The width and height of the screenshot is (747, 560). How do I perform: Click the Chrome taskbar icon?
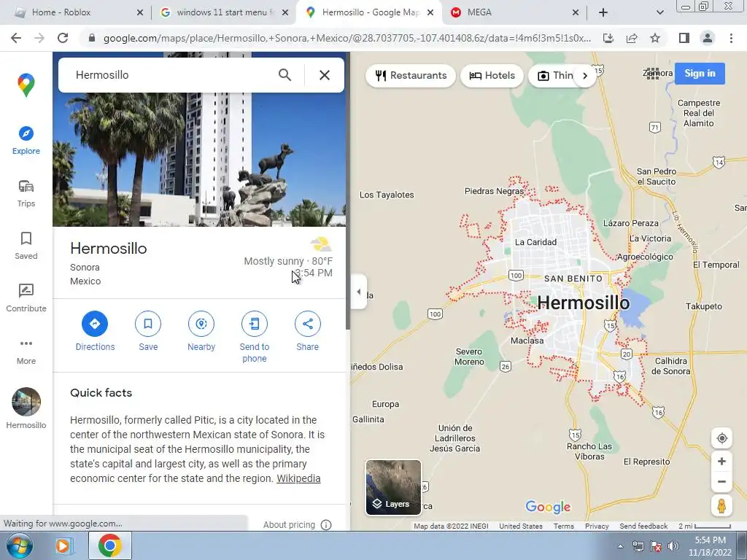(x=109, y=545)
